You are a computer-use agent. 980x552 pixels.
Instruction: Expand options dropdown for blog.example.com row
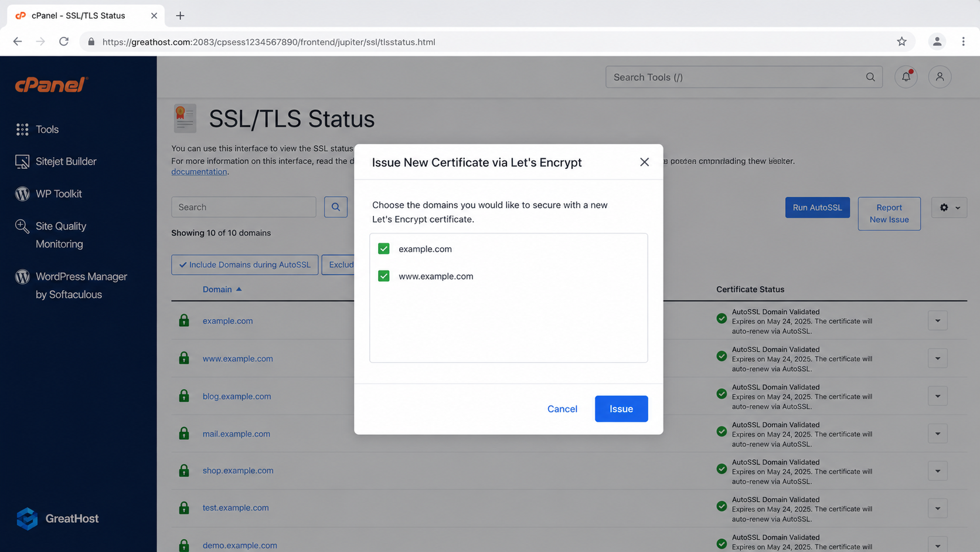click(938, 396)
